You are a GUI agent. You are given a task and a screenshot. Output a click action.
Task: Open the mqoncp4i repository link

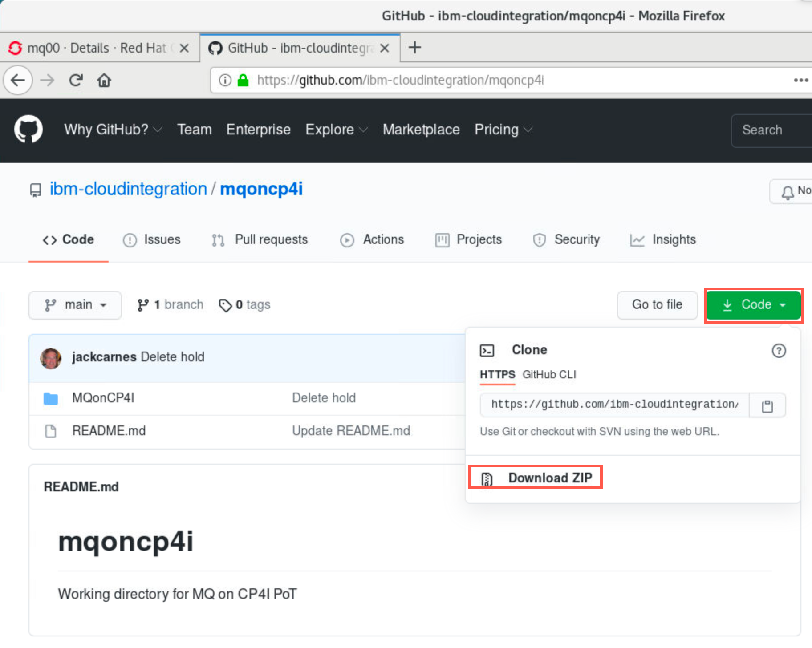point(261,189)
